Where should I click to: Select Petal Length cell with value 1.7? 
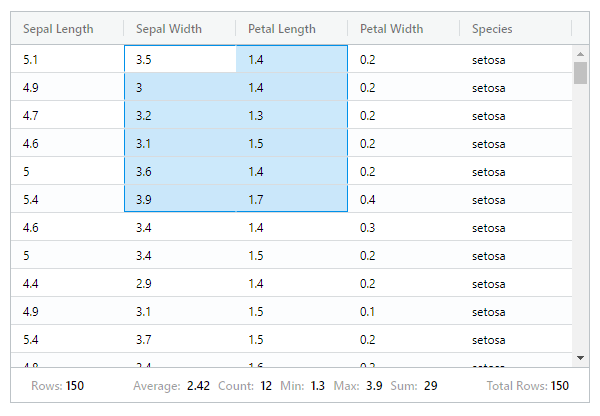(292, 199)
